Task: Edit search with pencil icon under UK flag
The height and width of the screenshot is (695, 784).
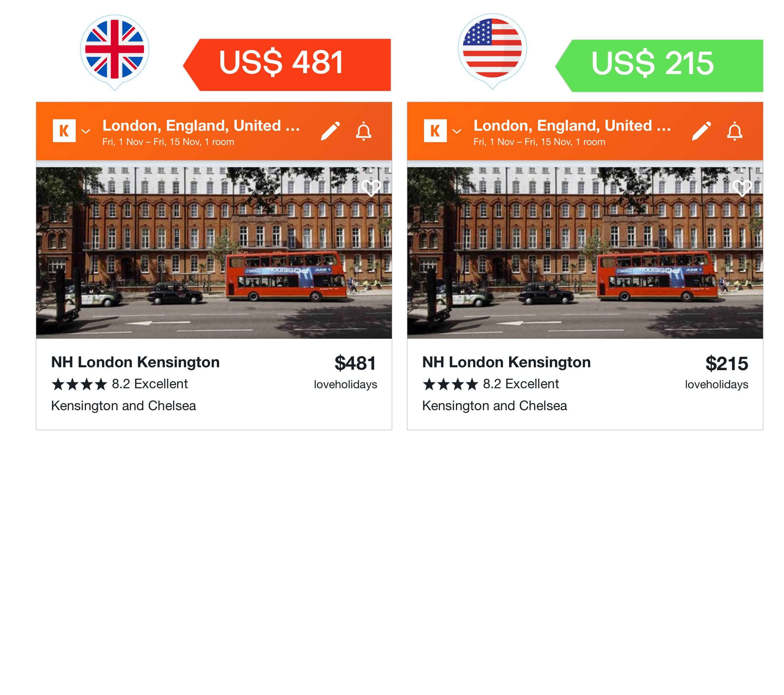Action: pyautogui.click(x=330, y=131)
